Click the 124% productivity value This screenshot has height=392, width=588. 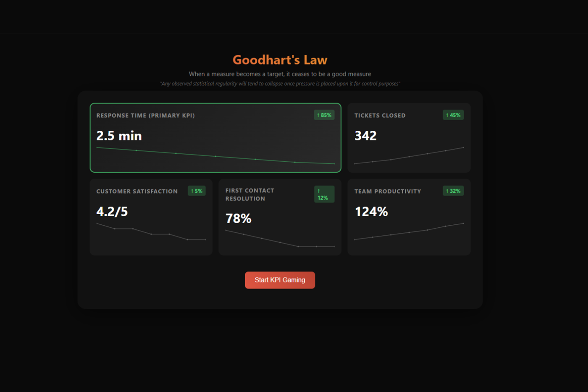[x=371, y=211]
